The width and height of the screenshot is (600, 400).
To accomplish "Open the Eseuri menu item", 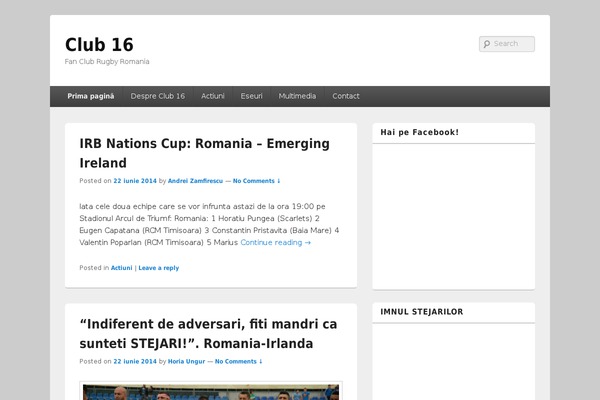I will tap(251, 96).
